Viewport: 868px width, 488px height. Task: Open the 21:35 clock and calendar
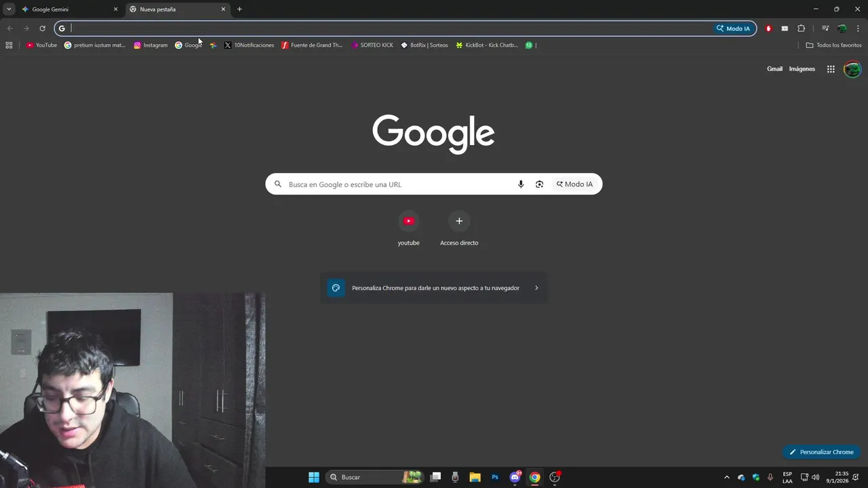(837, 477)
